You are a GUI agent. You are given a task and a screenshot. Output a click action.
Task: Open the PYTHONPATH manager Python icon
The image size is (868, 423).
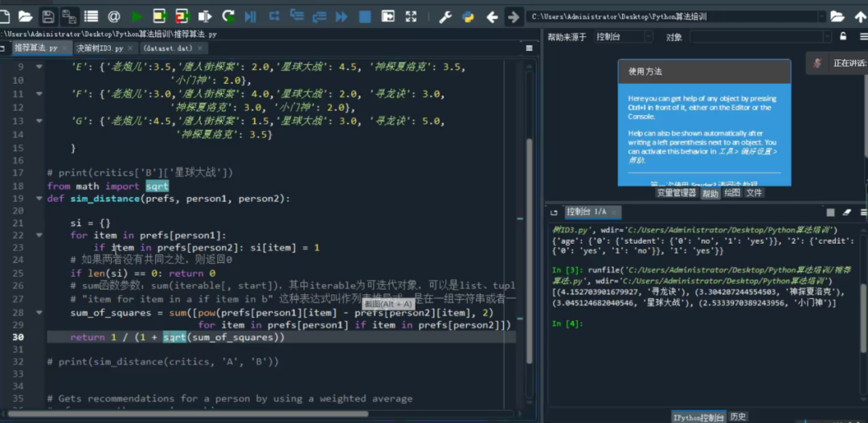point(467,16)
